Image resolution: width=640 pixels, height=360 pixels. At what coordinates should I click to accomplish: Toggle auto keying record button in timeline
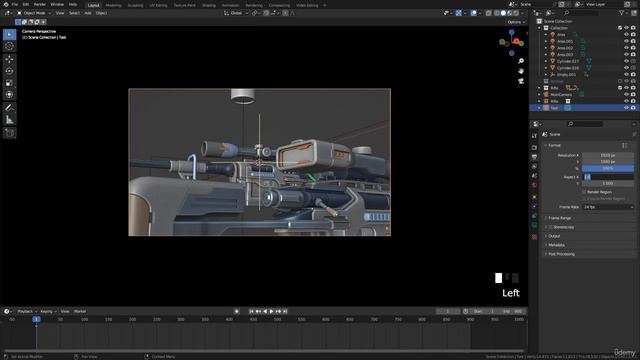click(236, 311)
